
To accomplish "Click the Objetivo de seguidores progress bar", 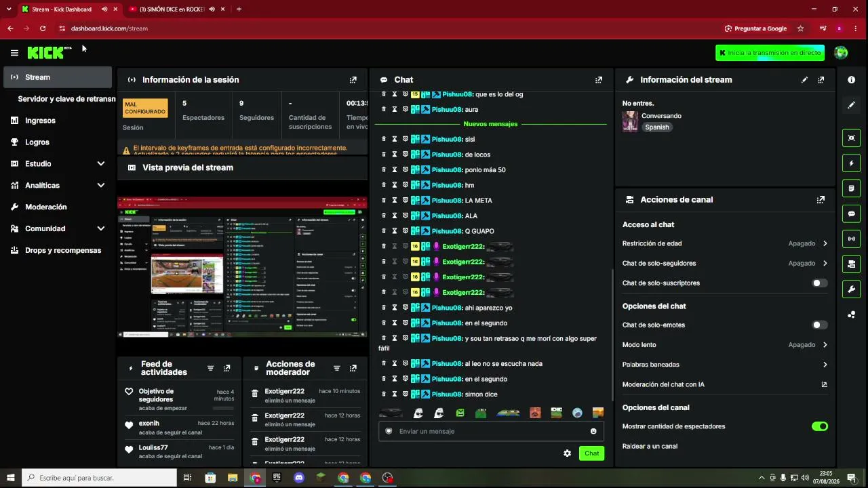I will pyautogui.click(x=223, y=408).
